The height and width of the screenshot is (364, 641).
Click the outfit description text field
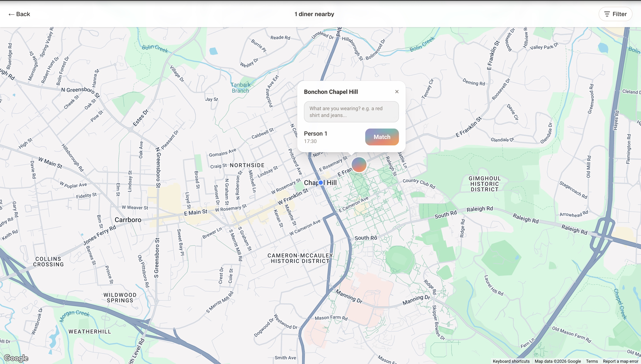tap(351, 112)
